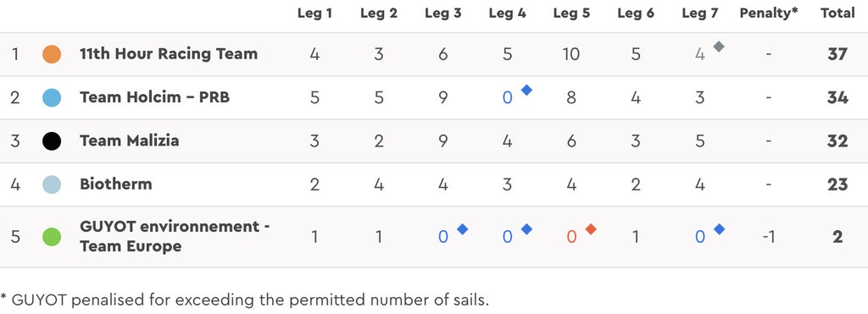The image size is (868, 314).
Task: Click the blue diamond on GUYOT's Leg 7 score
Action: tap(719, 229)
